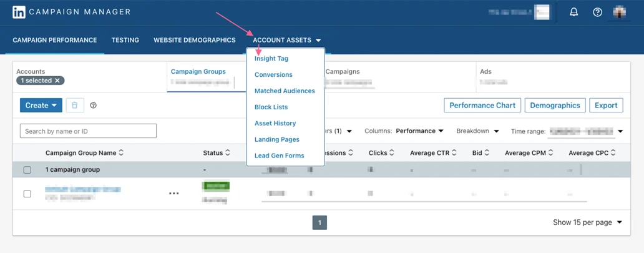The width and height of the screenshot is (644, 253).
Task: Expand the Account Assets dropdown arrow
Action: 318,41
